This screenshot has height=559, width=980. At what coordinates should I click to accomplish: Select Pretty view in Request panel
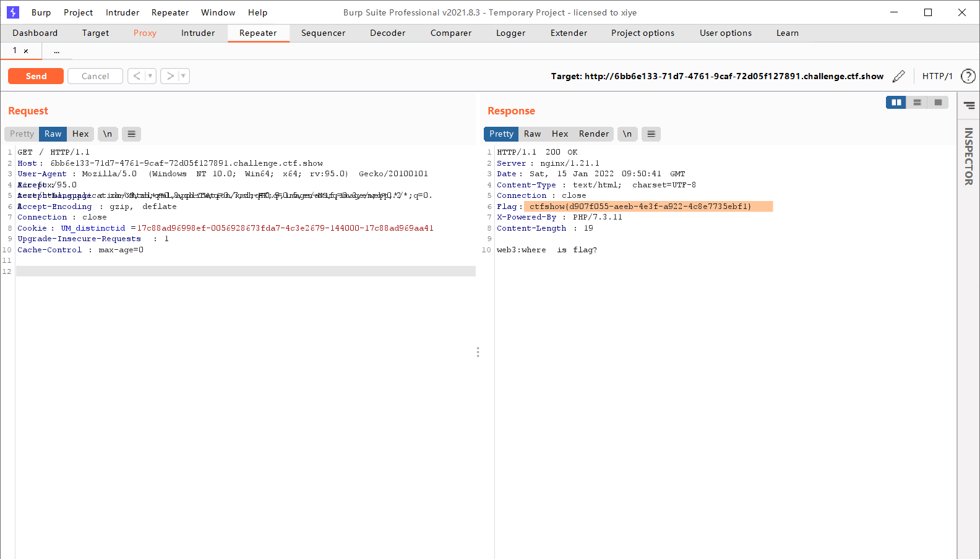coord(22,134)
